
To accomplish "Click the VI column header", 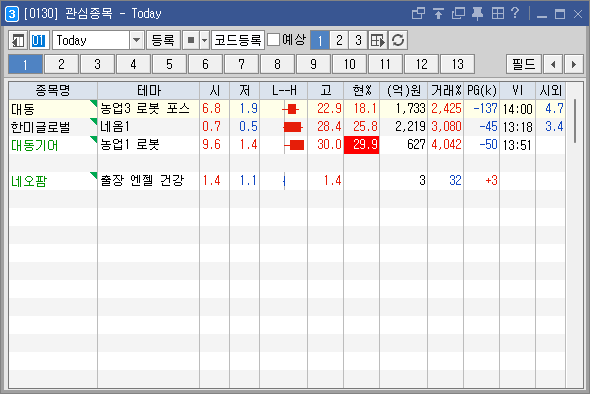I will (x=517, y=90).
